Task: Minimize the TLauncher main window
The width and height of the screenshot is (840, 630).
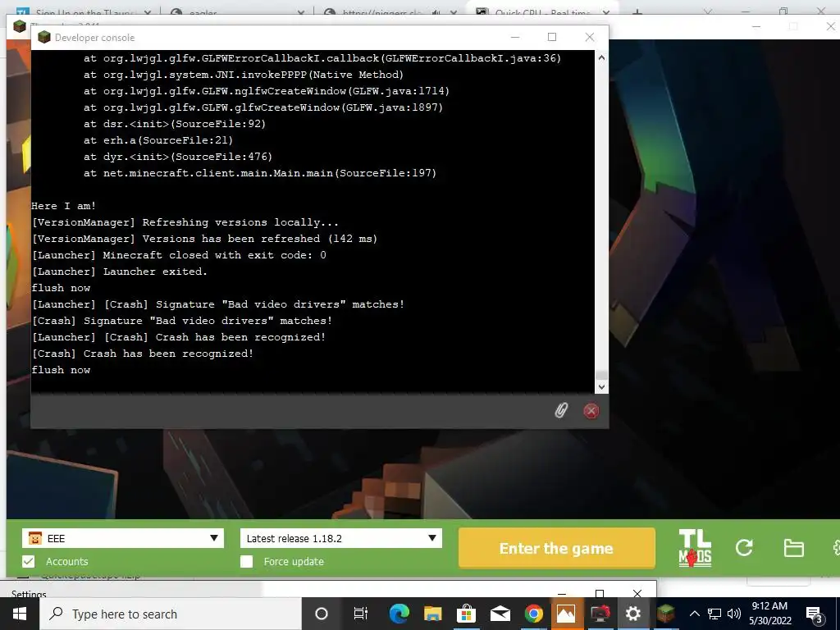Action: (x=756, y=26)
